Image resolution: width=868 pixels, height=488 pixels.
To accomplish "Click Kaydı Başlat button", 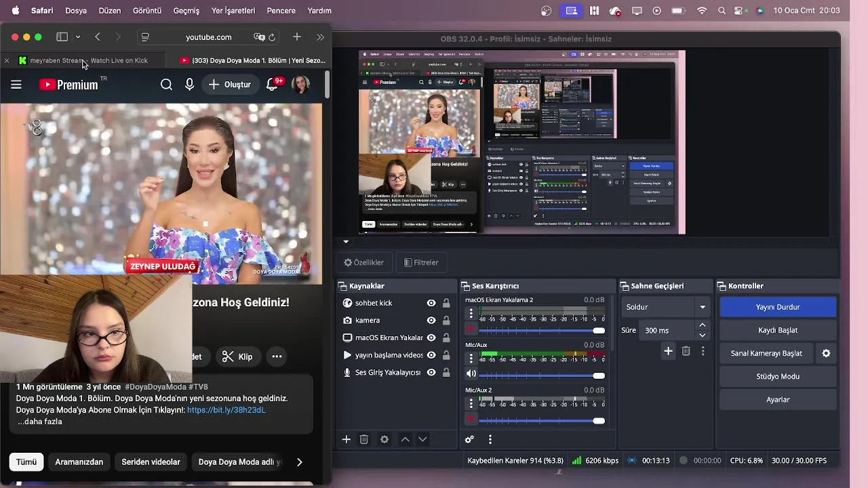I will pyautogui.click(x=778, y=330).
